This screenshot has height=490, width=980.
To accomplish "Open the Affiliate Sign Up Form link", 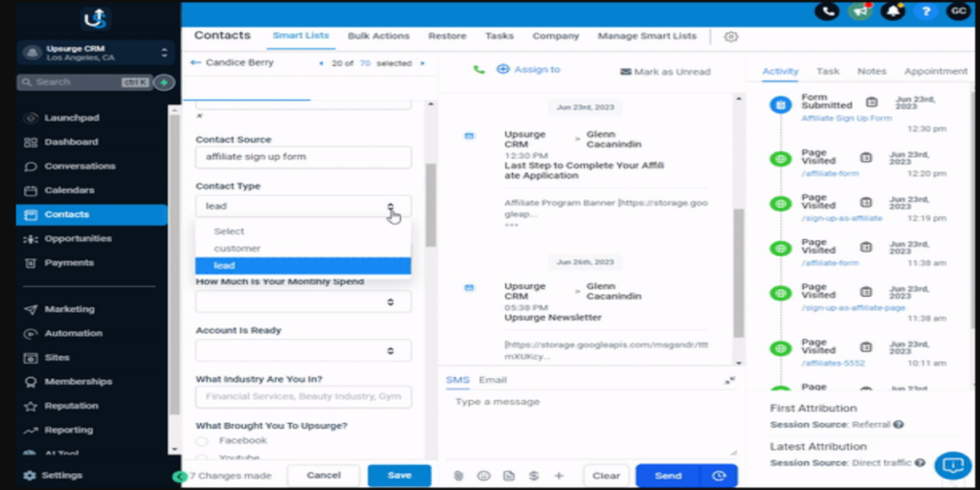I will coord(846,118).
